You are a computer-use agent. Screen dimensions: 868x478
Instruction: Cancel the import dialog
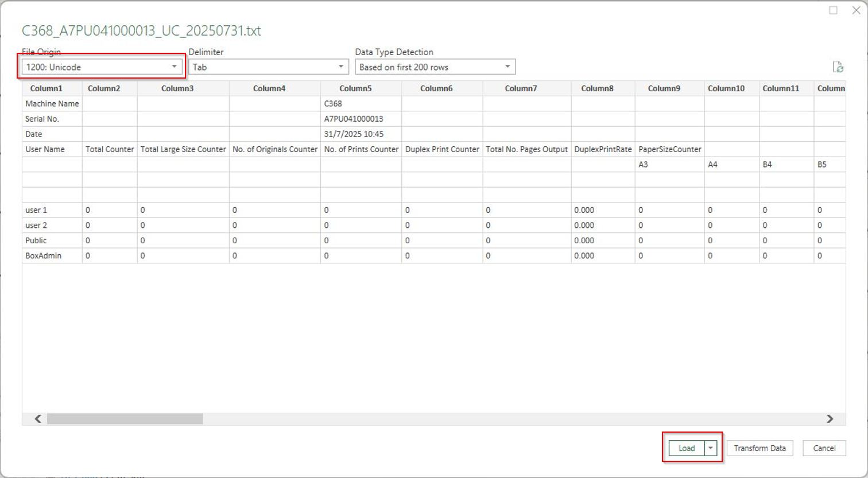[824, 448]
